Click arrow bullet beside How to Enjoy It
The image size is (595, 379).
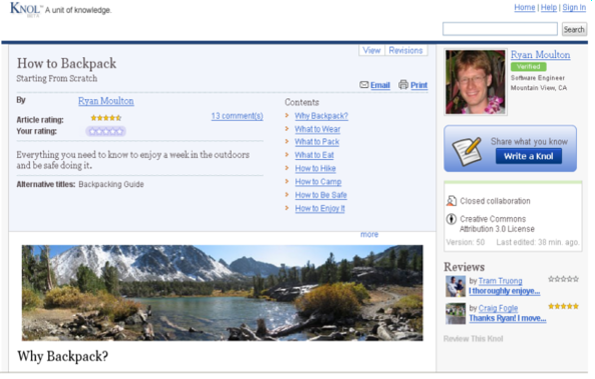click(x=287, y=208)
